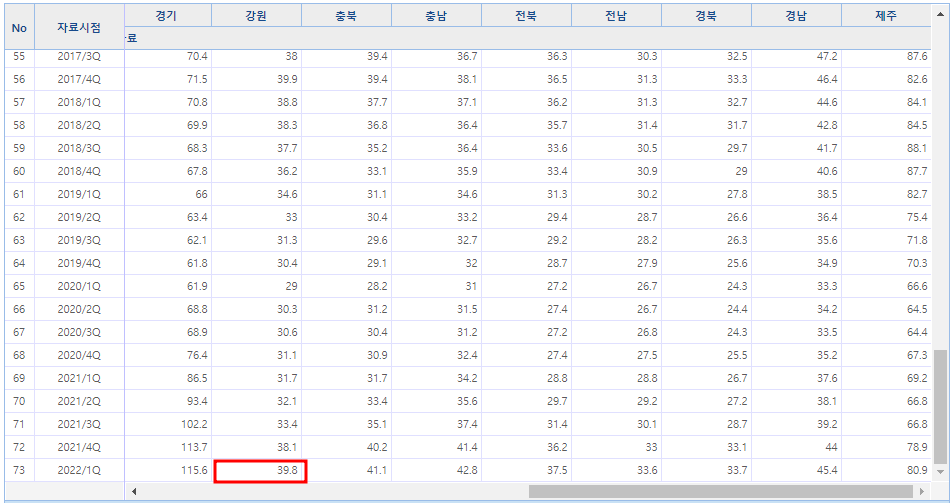Image resolution: width=950 pixels, height=503 pixels.
Task: Click the horizontal scrollbar left arrow
Action: (x=134, y=491)
